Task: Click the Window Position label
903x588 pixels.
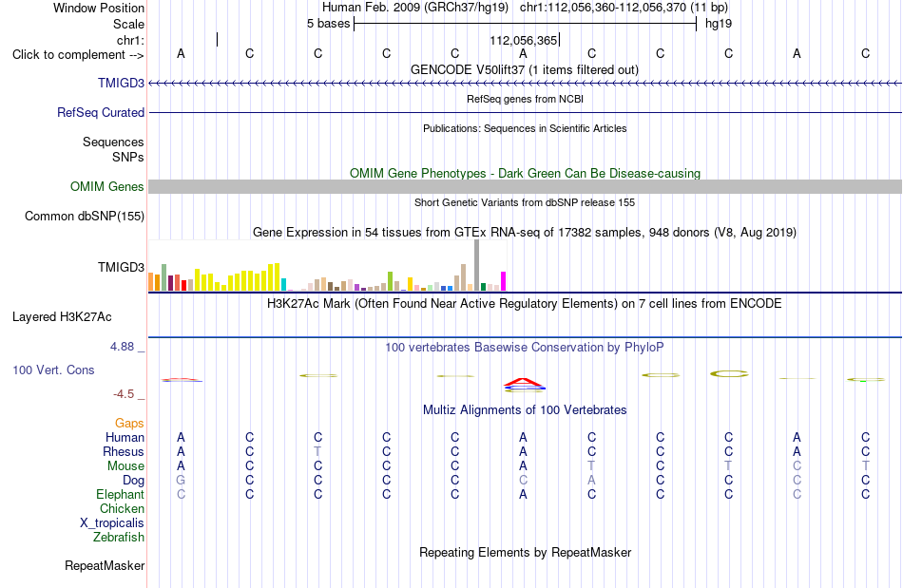Action: 99,8
